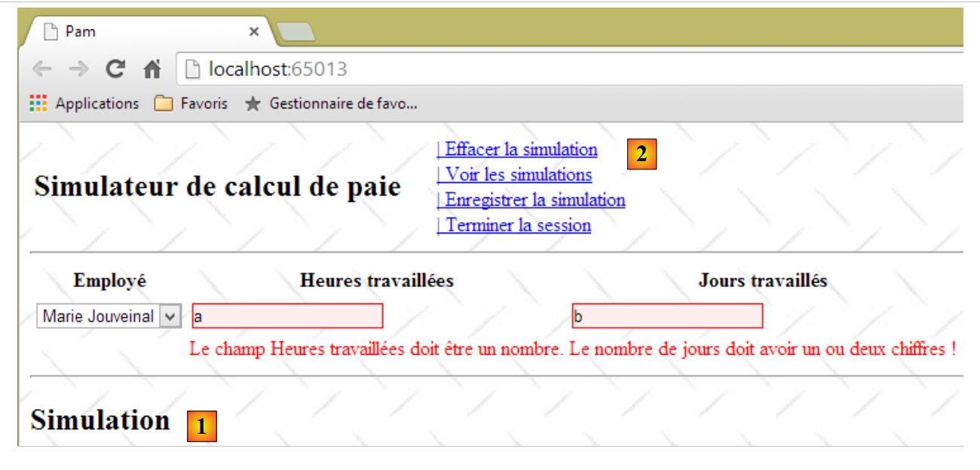Click the dropdown arrow beside Marie Jouveinal
Screen dimensions: 980x470
pos(171,316)
